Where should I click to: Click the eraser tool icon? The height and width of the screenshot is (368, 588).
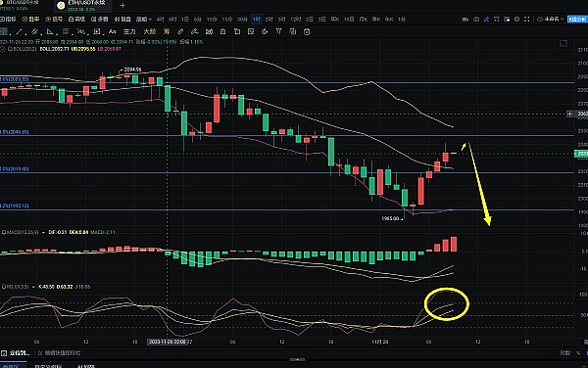point(265,32)
